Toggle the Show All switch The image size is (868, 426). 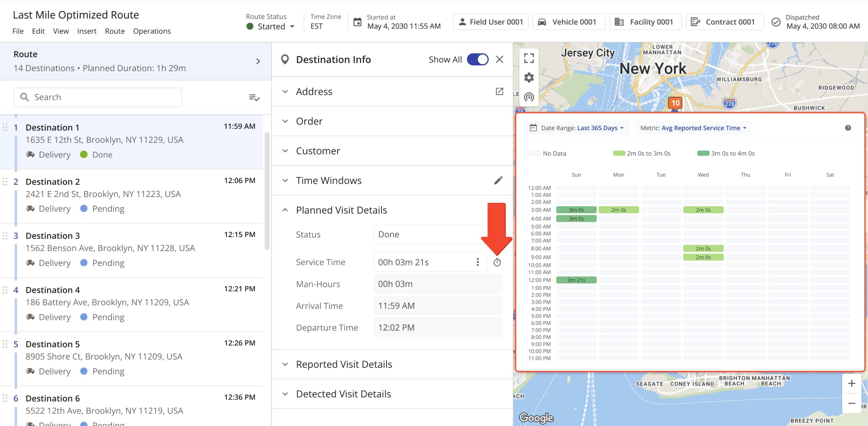pyautogui.click(x=478, y=59)
